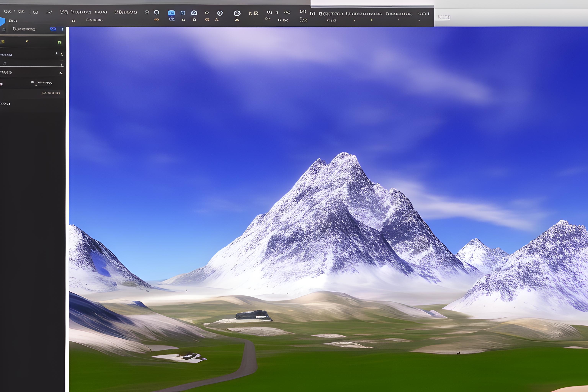
Task: Click the text button in lower left panel
Action: (x=51, y=93)
